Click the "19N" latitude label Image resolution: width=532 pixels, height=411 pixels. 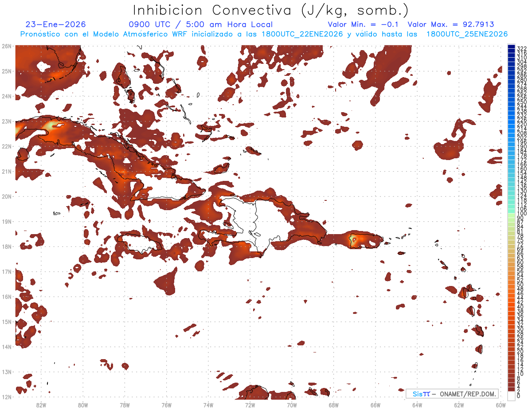[6, 221]
